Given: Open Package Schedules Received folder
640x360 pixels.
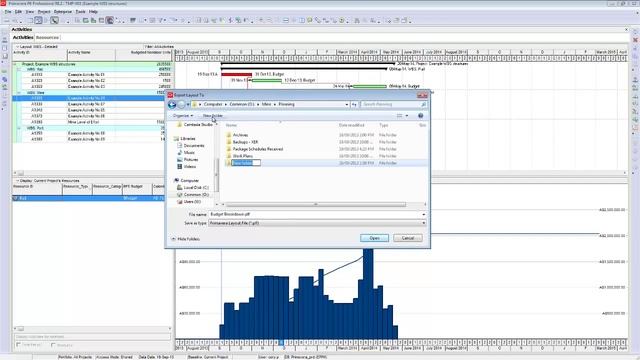Looking at the screenshot, I should (x=258, y=149).
